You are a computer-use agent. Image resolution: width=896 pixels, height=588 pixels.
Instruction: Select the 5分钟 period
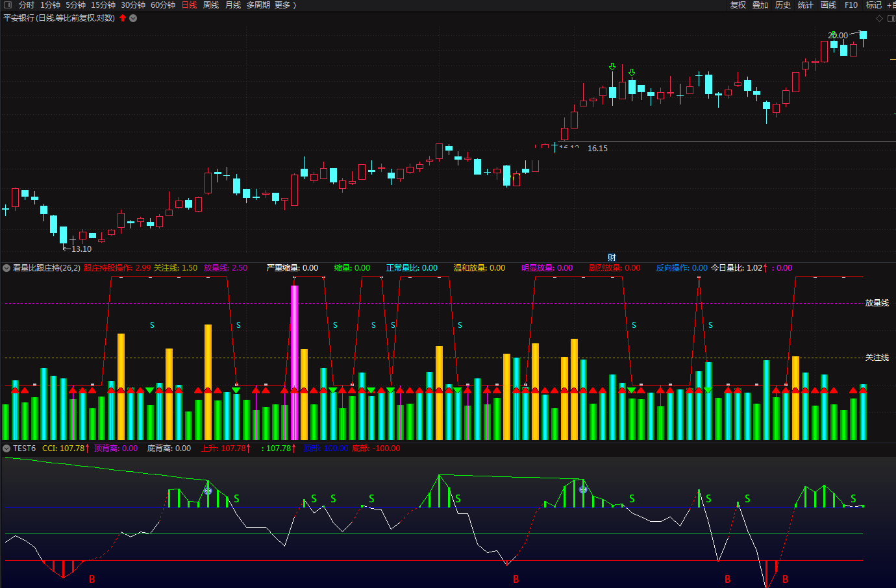[x=75, y=5]
